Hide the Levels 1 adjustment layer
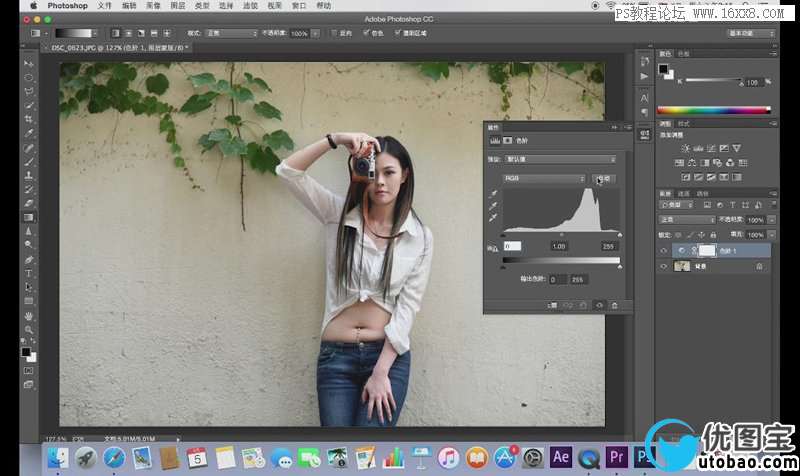800x476 pixels. 664,250
